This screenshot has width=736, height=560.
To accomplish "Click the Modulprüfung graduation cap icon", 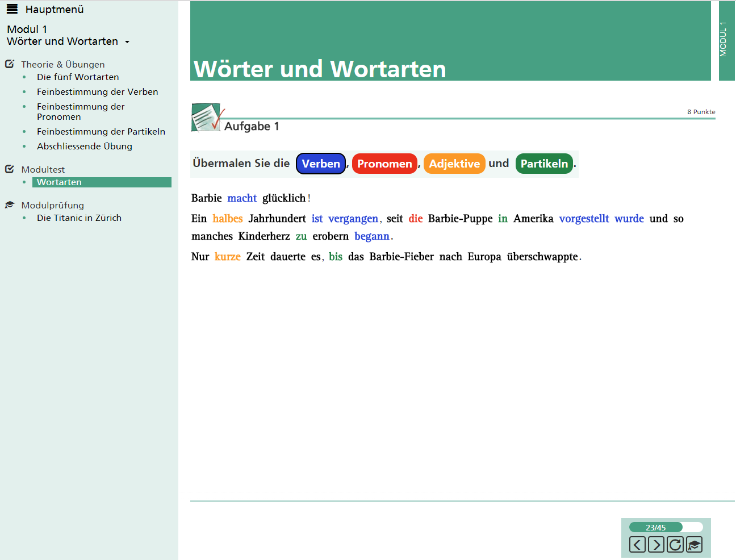I will [10, 205].
